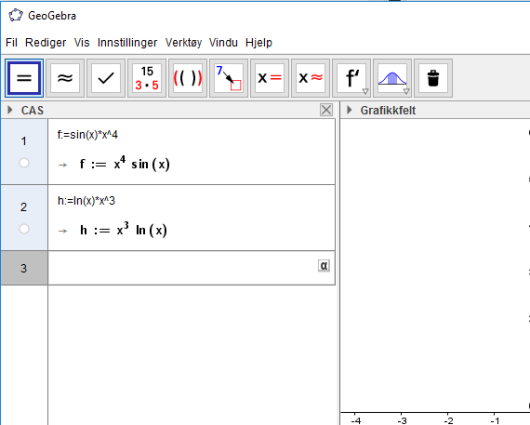Toggle visibility circle for row 2
This screenshot has height=425, width=530.
pyautogui.click(x=24, y=229)
